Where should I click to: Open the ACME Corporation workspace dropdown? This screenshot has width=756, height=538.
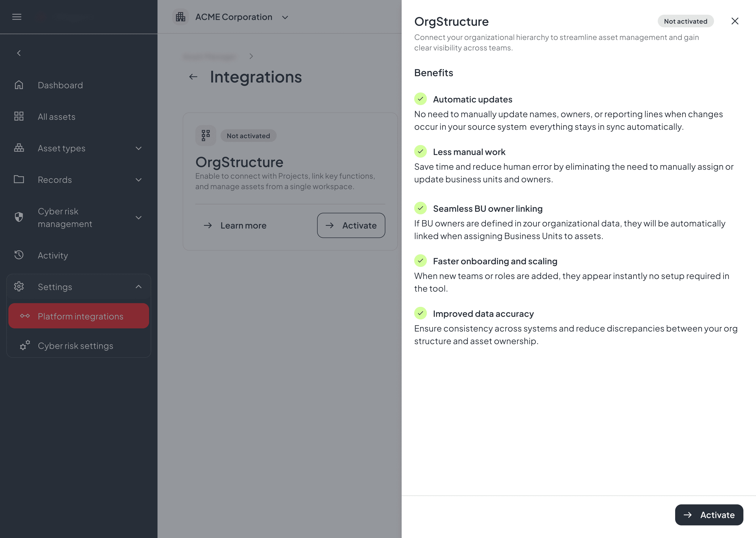pos(285,17)
